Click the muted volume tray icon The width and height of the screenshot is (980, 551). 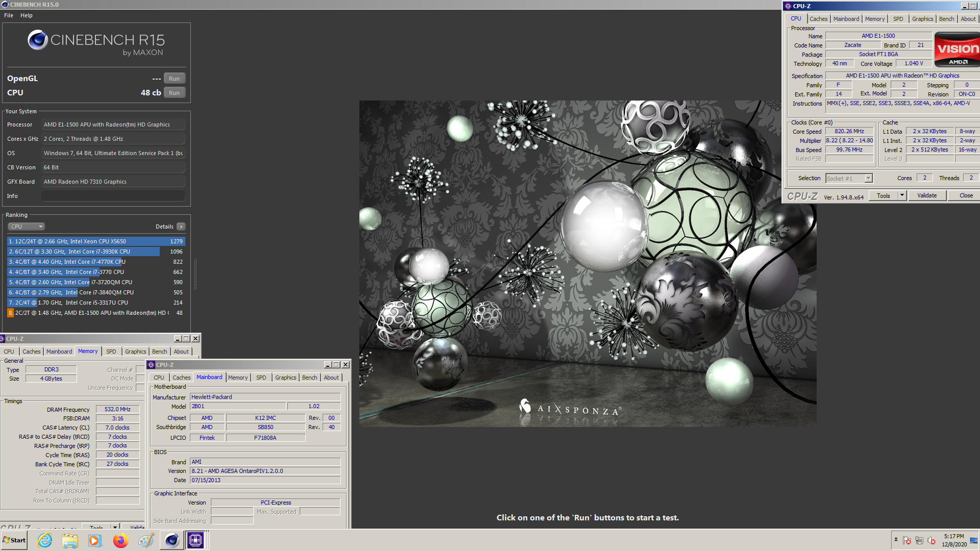coord(932,540)
